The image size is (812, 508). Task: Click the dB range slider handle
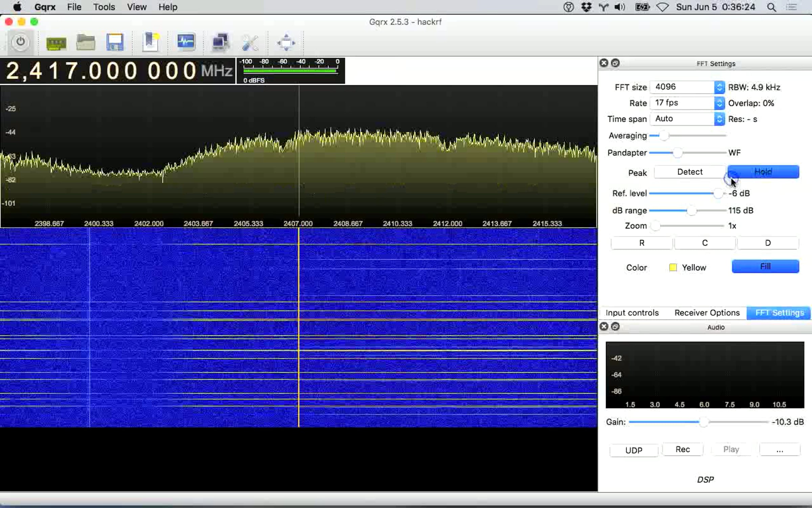tap(692, 210)
